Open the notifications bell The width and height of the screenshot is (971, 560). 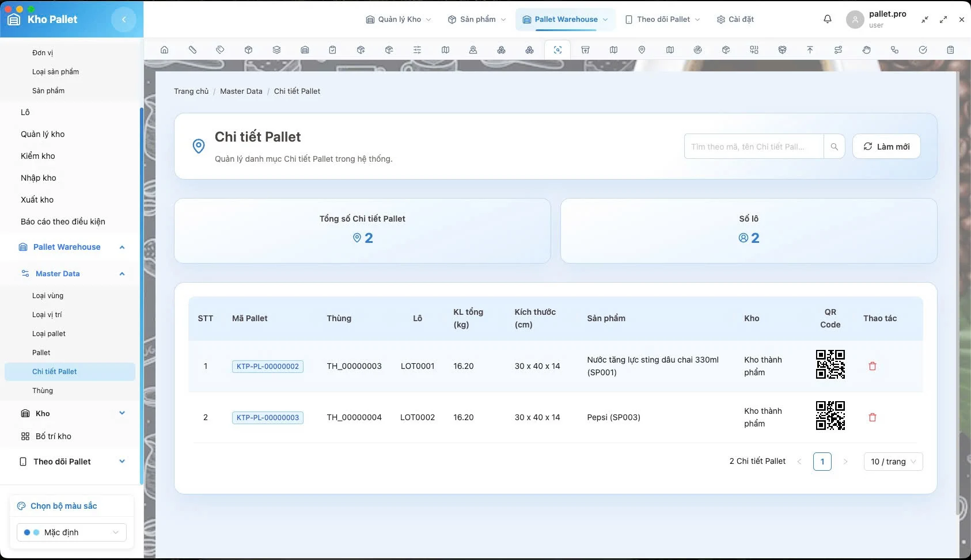(828, 19)
